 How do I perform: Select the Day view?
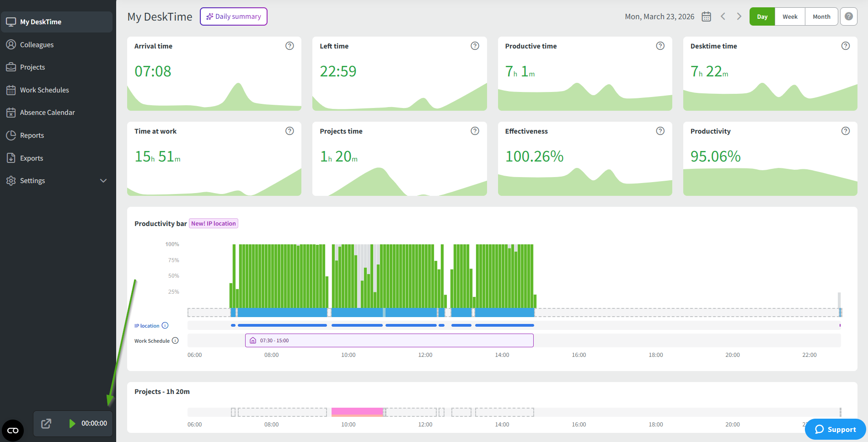pyautogui.click(x=762, y=16)
